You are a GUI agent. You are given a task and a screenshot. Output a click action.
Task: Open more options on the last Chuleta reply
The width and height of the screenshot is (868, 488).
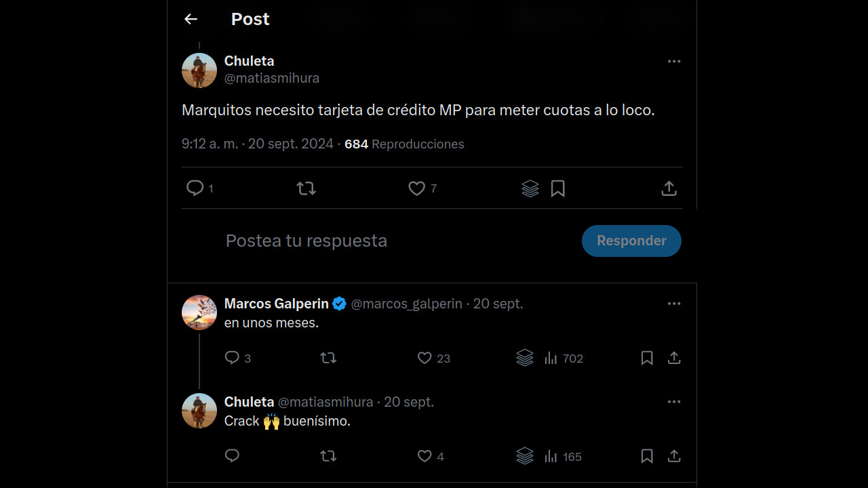tap(674, 401)
